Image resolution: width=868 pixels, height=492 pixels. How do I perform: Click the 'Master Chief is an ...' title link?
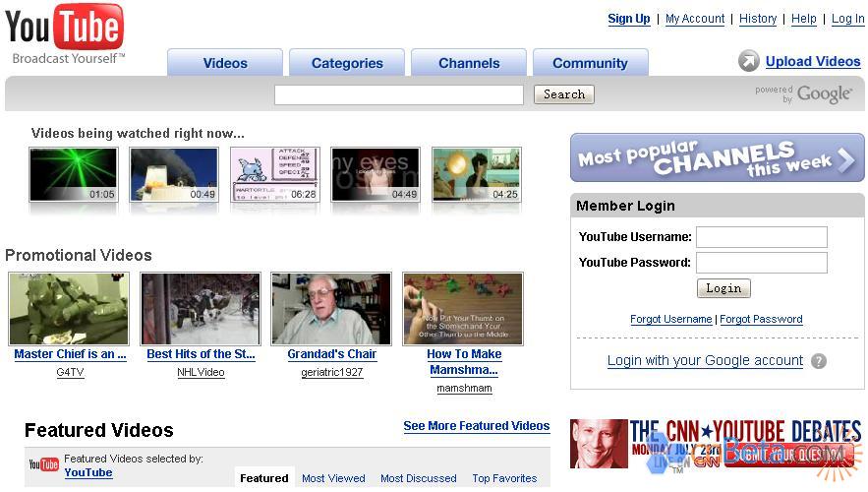pos(71,354)
